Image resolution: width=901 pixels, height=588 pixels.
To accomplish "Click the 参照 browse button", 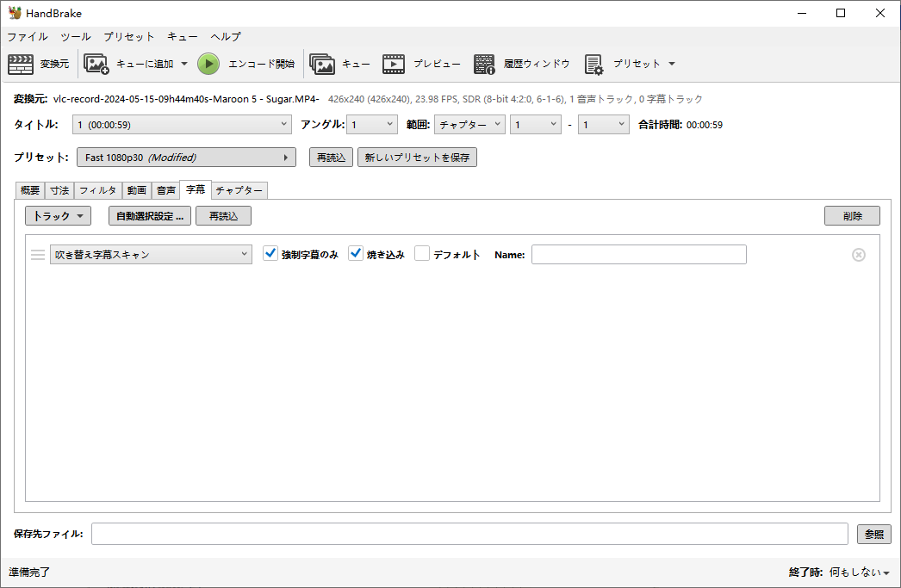I will tap(873, 534).
